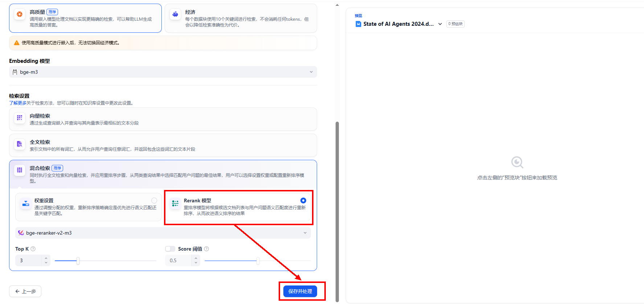This screenshot has width=644, height=304.
Task: Select the 权重设置 radio button
Action: (154, 200)
